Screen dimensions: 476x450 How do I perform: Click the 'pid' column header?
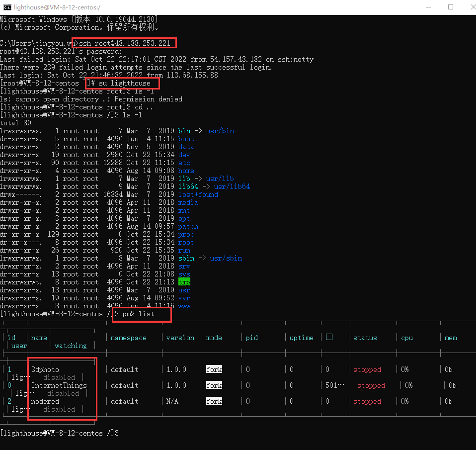coord(251,338)
